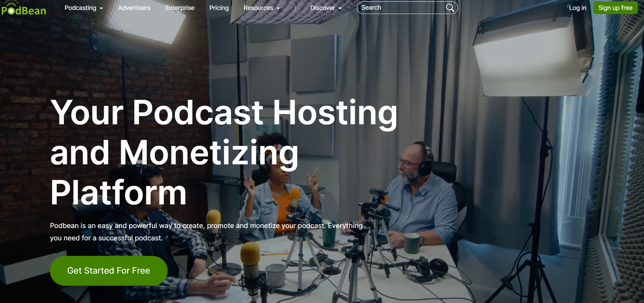Open the Podcasting menu
The image size is (644, 303).
pos(80,8)
